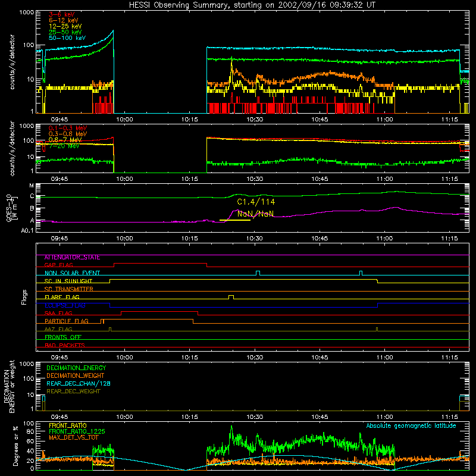476x476 pixels.
Task: Select the FRONTS_OFF flag label
Action: point(63,337)
